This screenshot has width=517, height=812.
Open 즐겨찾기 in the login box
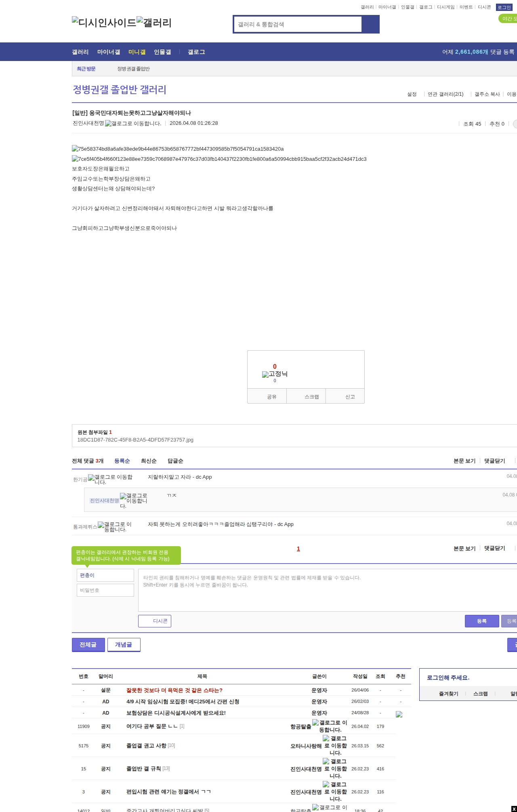point(448,694)
